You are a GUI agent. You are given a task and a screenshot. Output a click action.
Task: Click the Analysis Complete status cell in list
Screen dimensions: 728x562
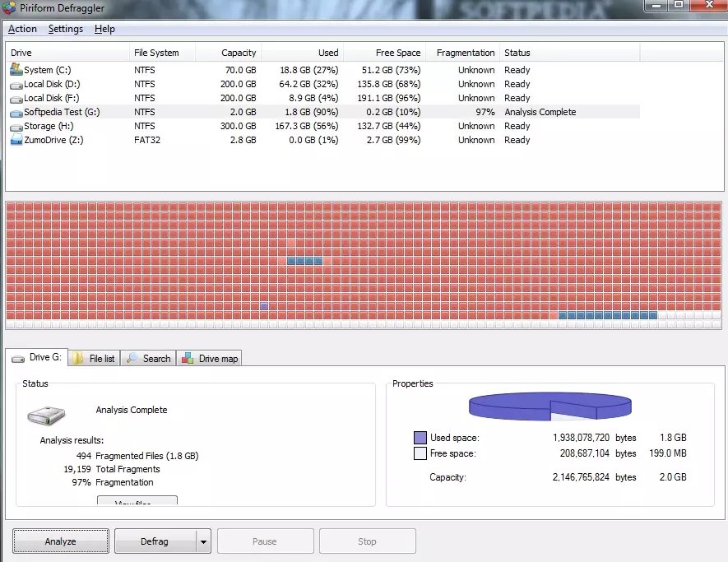pyautogui.click(x=540, y=112)
